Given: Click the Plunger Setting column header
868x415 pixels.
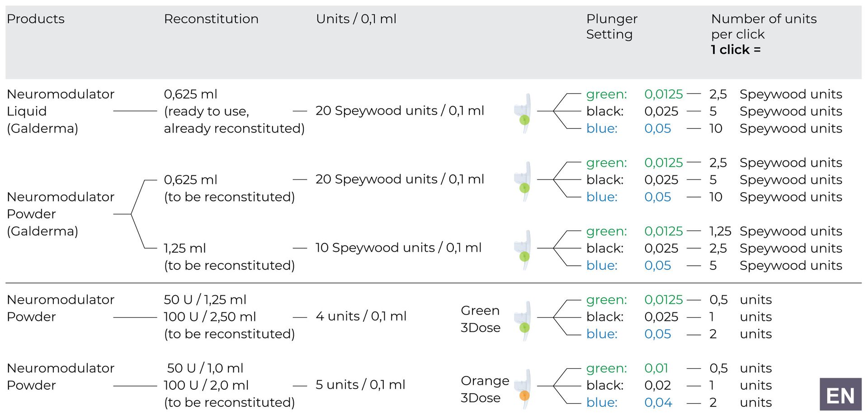Looking at the screenshot, I should tap(611, 27).
